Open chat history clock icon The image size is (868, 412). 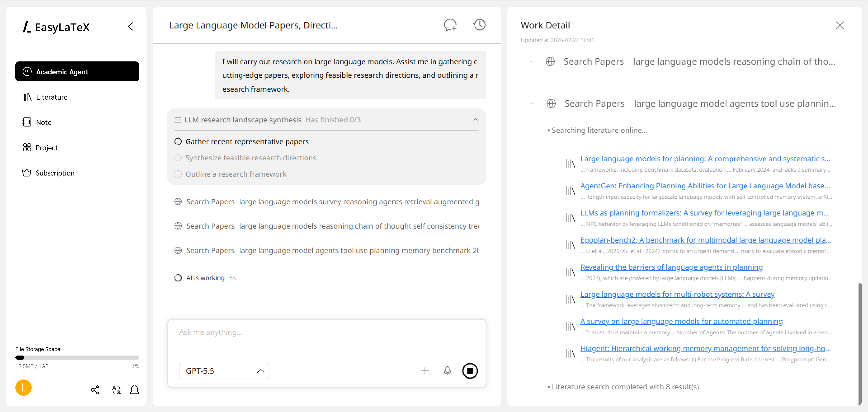pyautogui.click(x=479, y=25)
